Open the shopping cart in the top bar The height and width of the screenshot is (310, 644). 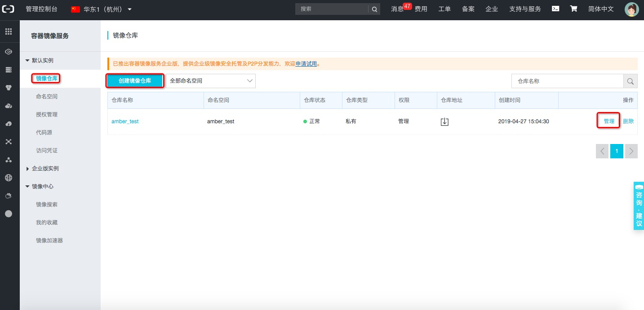[574, 9]
